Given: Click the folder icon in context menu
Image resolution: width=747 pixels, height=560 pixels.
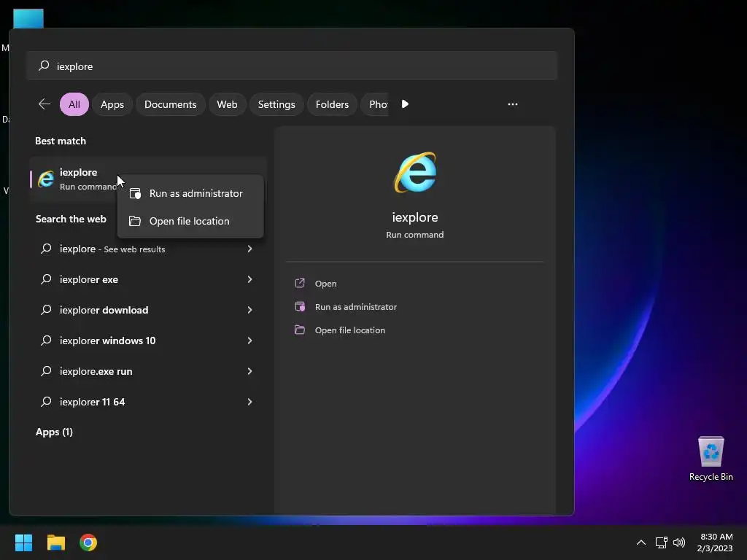Looking at the screenshot, I should coord(135,221).
